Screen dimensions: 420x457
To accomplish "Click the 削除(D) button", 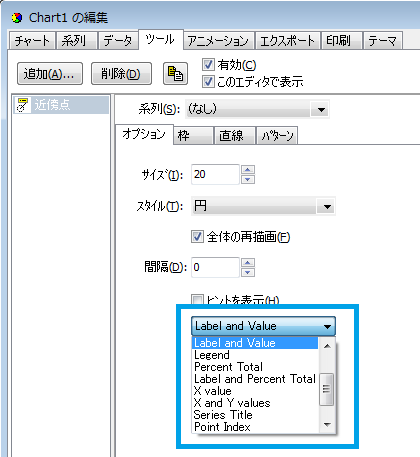I will (x=121, y=73).
